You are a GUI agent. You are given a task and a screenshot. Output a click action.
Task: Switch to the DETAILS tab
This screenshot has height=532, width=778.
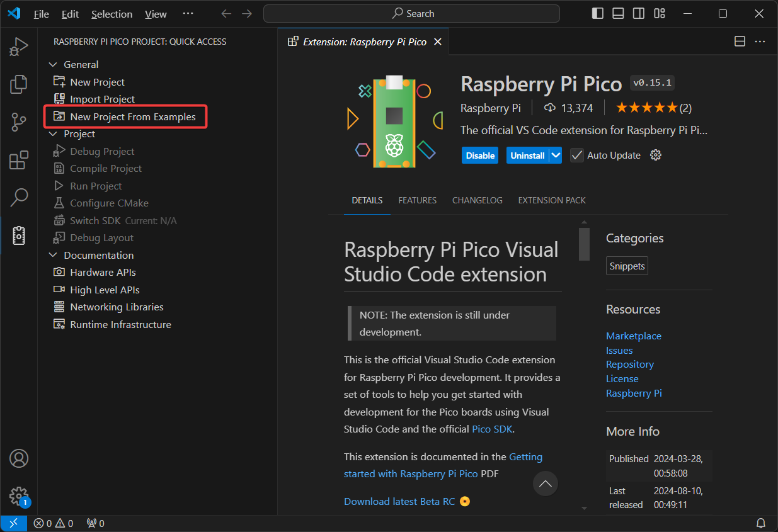(367, 200)
